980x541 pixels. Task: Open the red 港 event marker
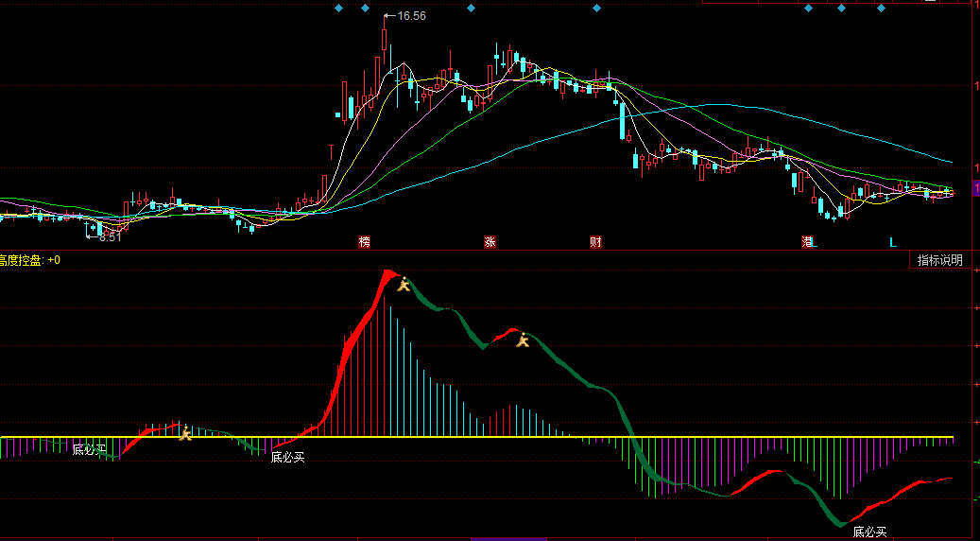click(x=808, y=242)
